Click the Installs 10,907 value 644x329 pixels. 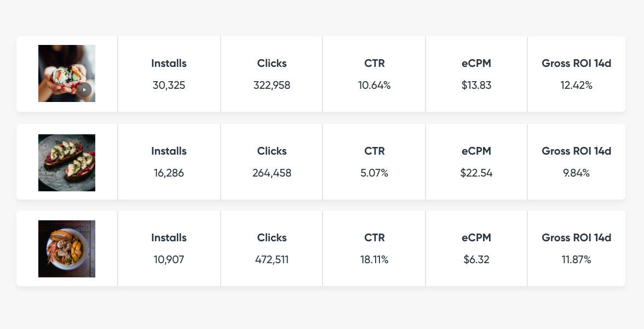pyautogui.click(x=169, y=259)
